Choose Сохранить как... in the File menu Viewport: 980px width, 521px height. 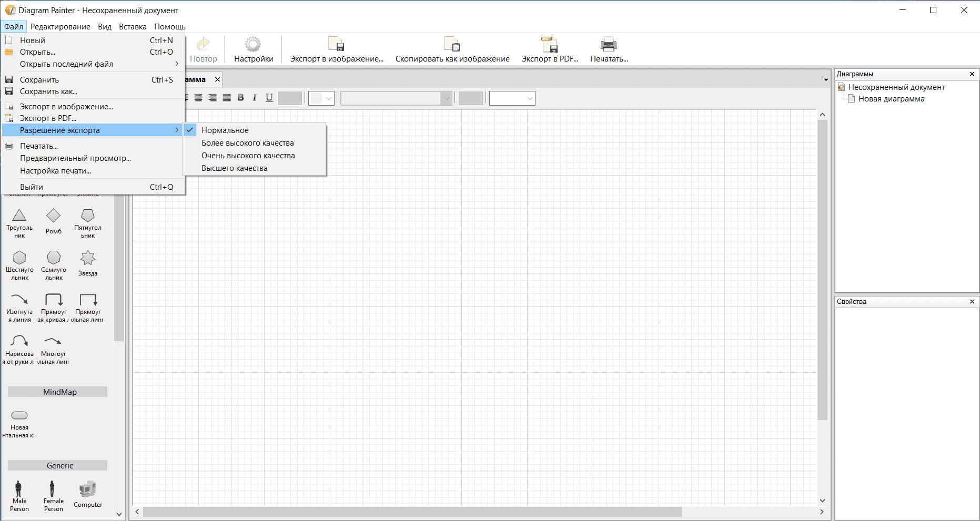point(93,91)
